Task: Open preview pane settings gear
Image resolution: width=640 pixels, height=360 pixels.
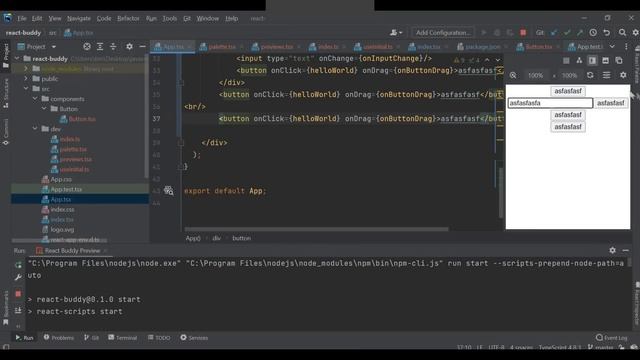Action: pos(623,75)
